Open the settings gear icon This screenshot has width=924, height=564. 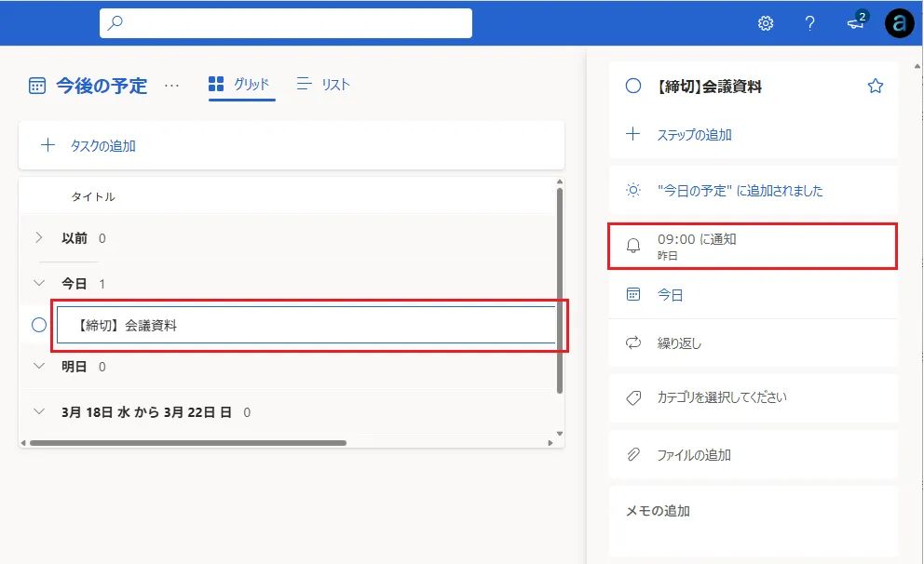[766, 23]
